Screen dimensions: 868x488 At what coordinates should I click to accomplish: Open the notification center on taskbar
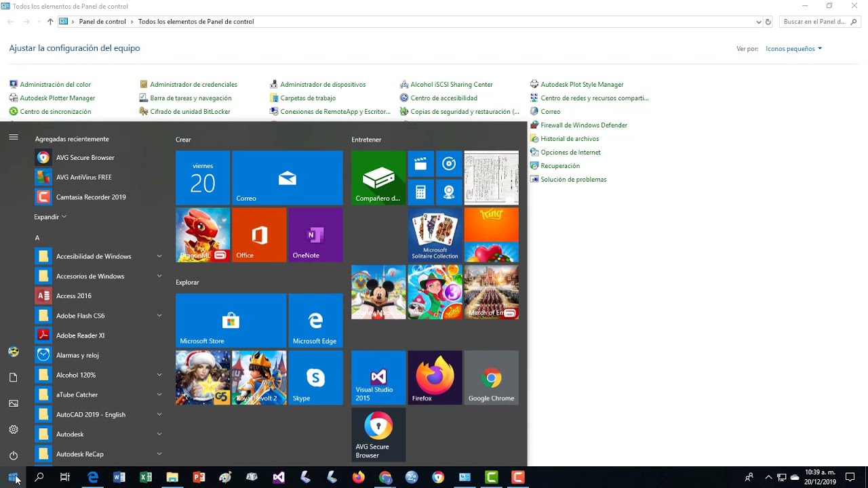[x=850, y=477]
